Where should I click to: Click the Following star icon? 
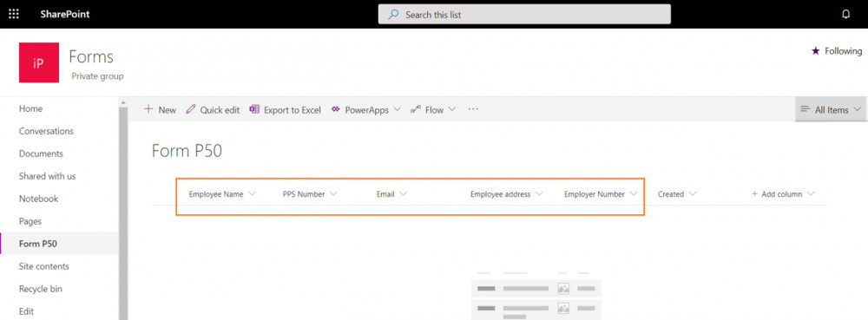pyautogui.click(x=815, y=51)
